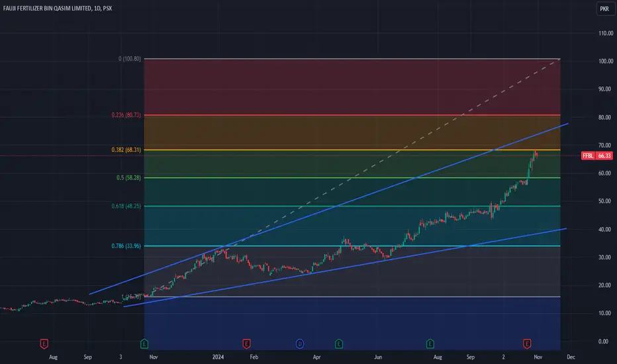Click the green E earnings marker just before Nov 2023

pos(144,344)
